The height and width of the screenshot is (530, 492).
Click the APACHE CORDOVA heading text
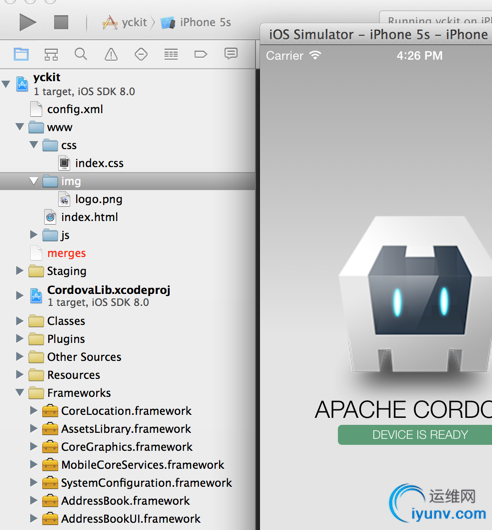click(x=403, y=409)
